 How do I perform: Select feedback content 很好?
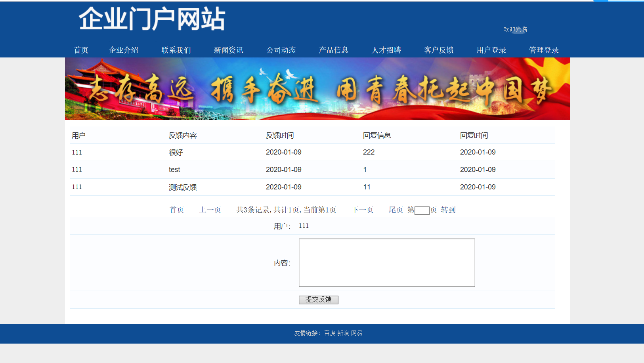click(x=176, y=153)
